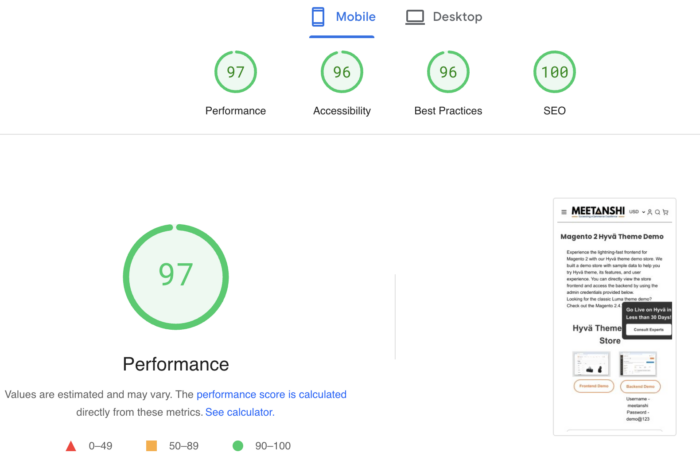This screenshot has height=464, width=700.
Task: Click the small Performance label under gauge
Action: 235,111
